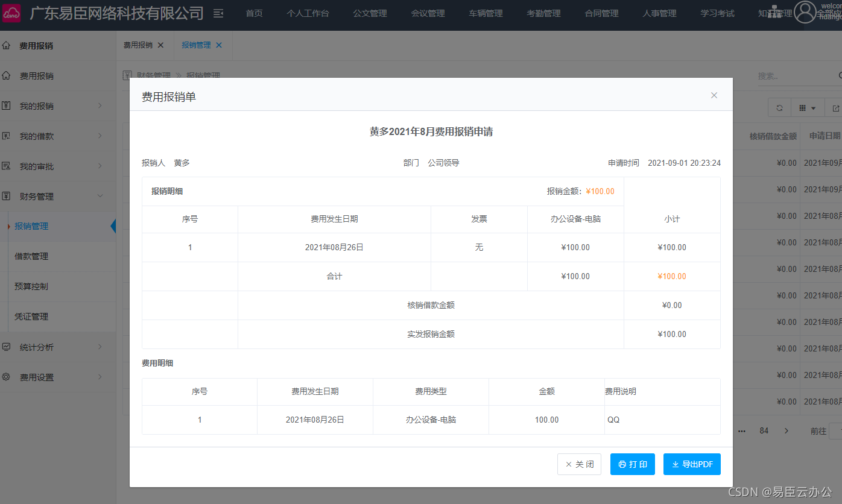Open the column display dropdown arrow
Image resolution: width=842 pixels, height=504 pixels.
pos(812,107)
